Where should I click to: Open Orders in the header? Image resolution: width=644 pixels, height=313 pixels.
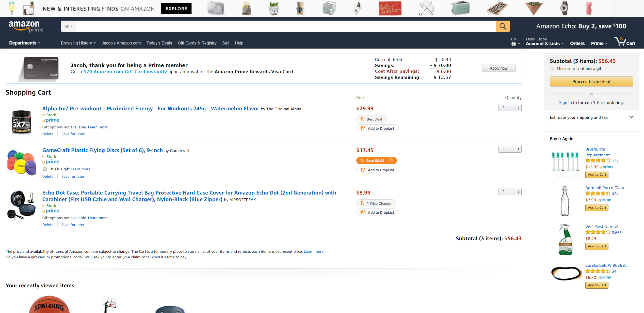[x=577, y=43]
